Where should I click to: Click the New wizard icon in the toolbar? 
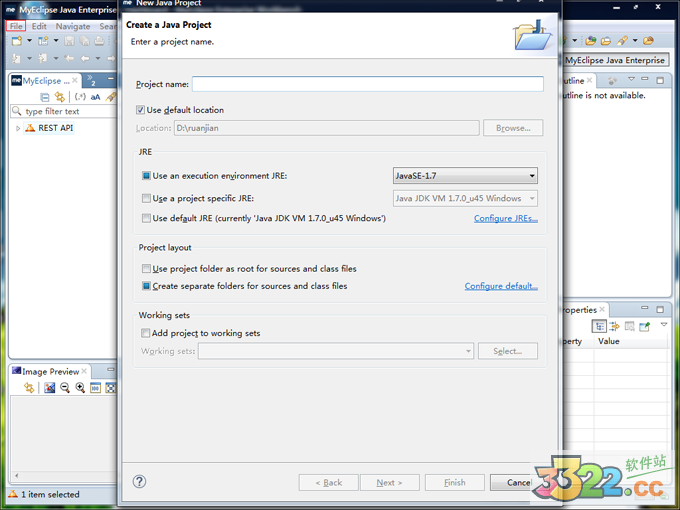coord(17,41)
